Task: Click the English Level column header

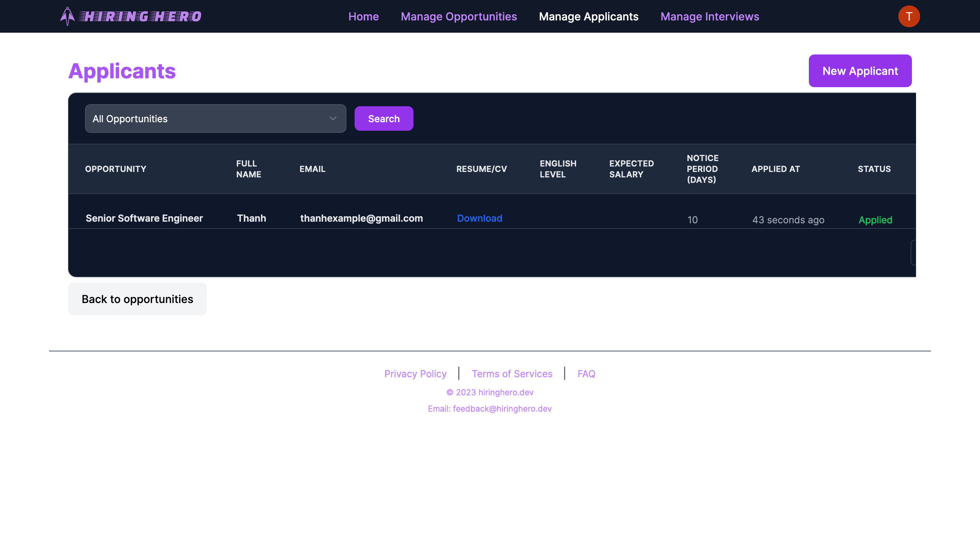Action: pos(558,169)
